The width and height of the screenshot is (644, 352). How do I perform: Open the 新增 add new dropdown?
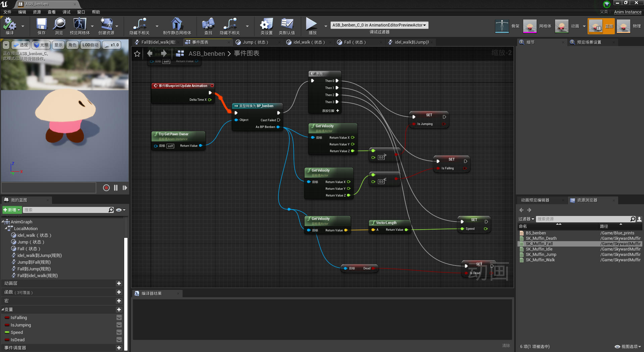[x=12, y=210]
